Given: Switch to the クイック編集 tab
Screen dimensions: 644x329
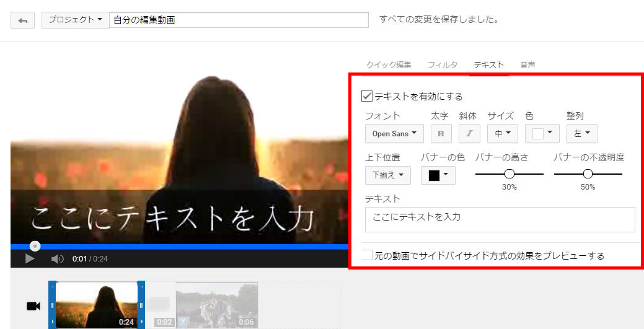Looking at the screenshot, I should coord(389,64).
